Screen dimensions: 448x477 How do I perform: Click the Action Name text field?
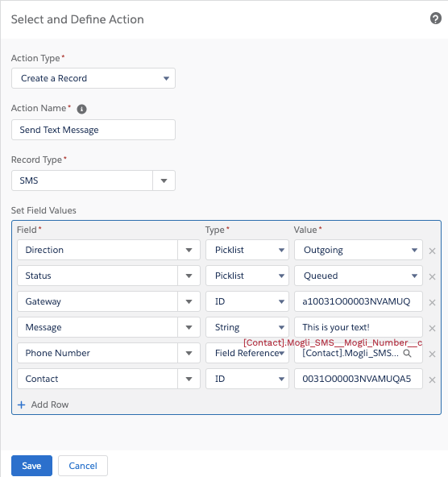tap(93, 130)
